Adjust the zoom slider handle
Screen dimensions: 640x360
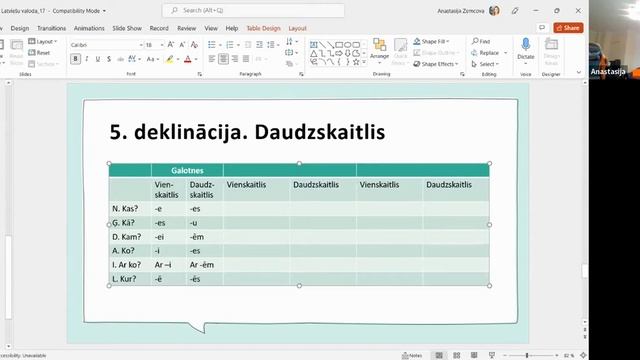527,356
